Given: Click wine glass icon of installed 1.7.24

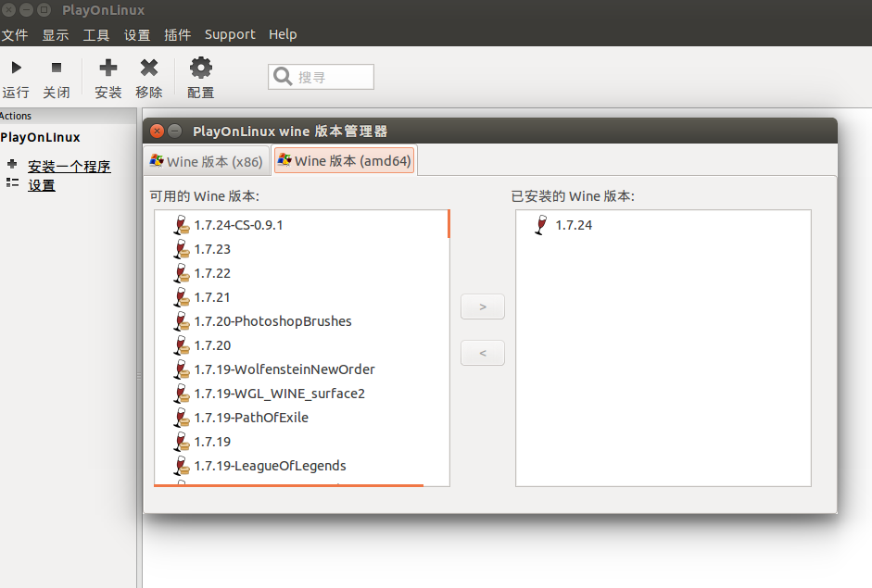Looking at the screenshot, I should 541,225.
